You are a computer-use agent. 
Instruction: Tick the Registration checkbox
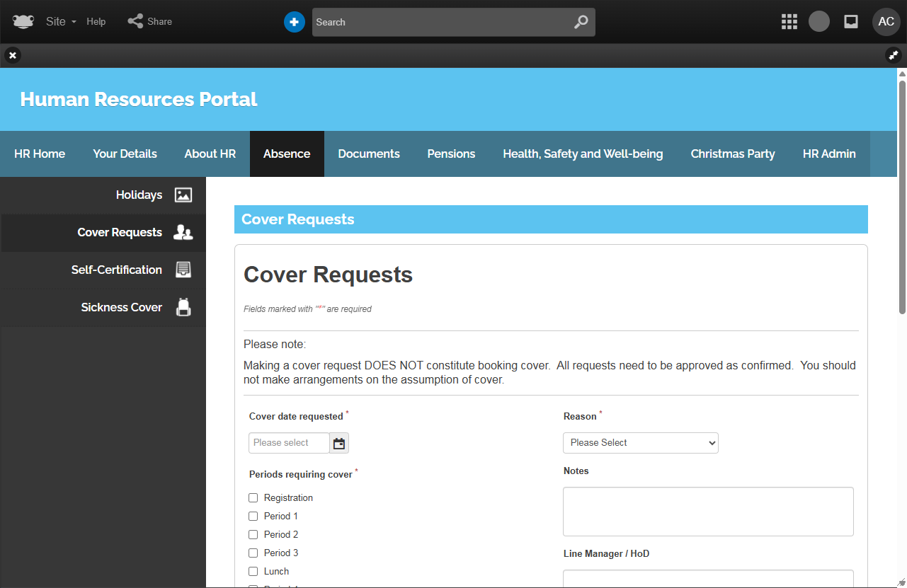253,498
